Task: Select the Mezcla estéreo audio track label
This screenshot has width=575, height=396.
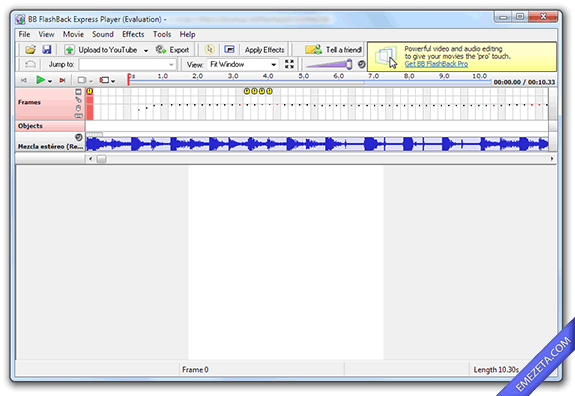Action: [50, 146]
